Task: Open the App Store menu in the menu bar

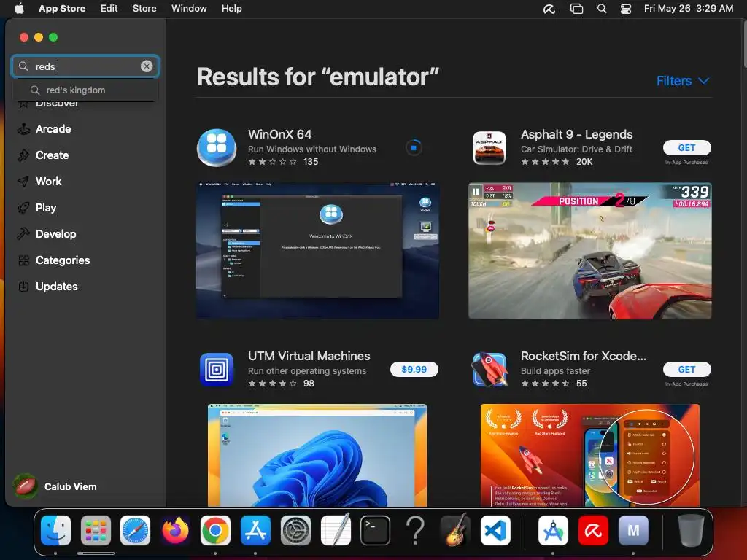Action: [62, 9]
